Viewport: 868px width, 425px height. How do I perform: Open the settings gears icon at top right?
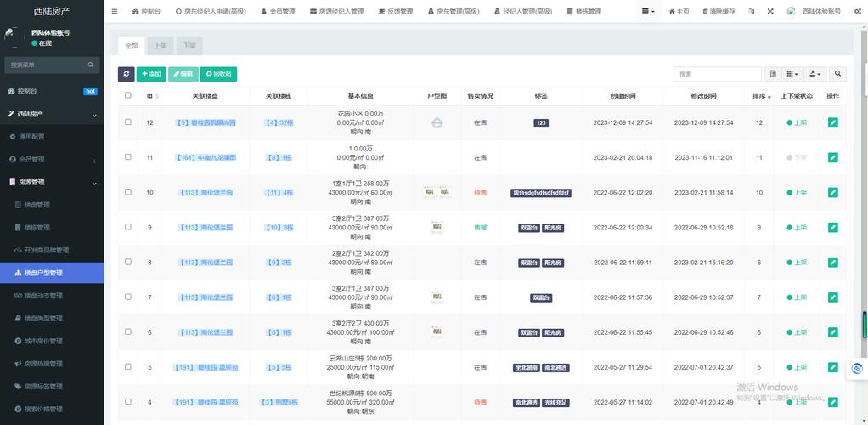point(858,11)
